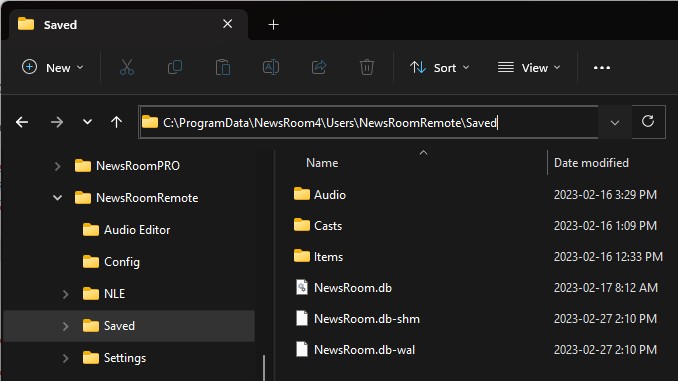Open the Sort options dropdown
Viewport: 678px width, 381px height.
tap(439, 67)
